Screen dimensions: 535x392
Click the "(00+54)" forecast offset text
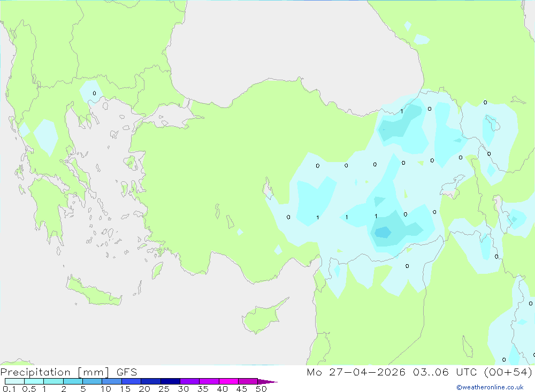508,372
